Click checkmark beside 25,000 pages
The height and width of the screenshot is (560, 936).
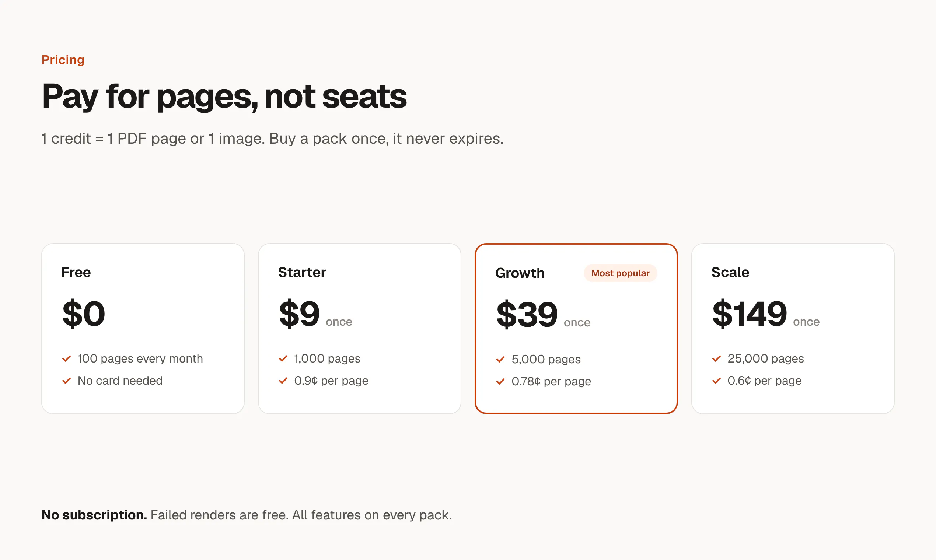716,358
